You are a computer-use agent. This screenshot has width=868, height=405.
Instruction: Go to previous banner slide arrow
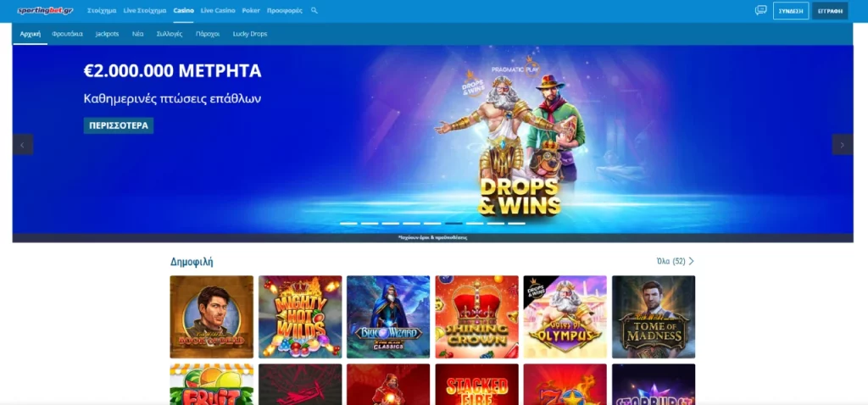point(23,145)
